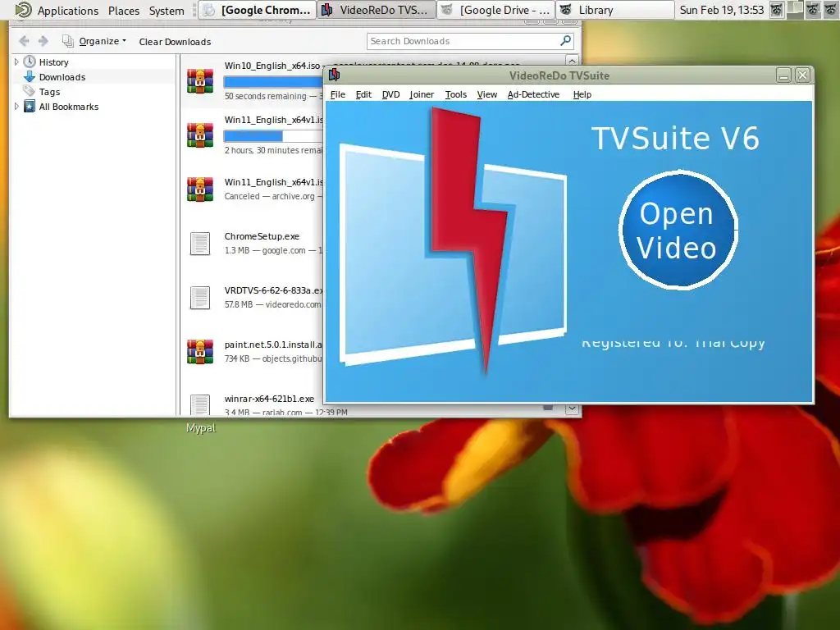Image resolution: width=840 pixels, height=630 pixels.
Task: Click the Tags label icon
Action: [30, 92]
